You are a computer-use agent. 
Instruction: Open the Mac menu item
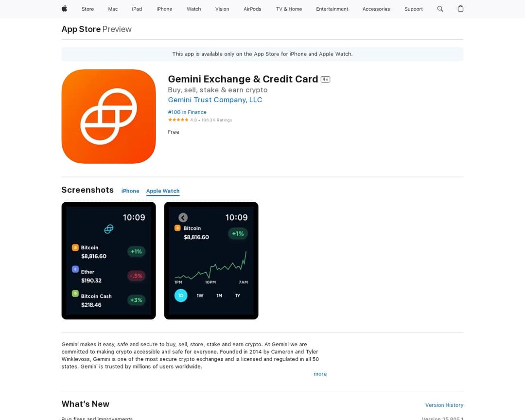pyautogui.click(x=113, y=9)
